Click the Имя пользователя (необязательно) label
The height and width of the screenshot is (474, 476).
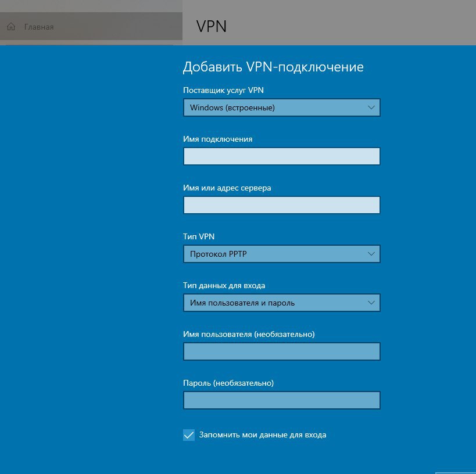click(x=249, y=334)
